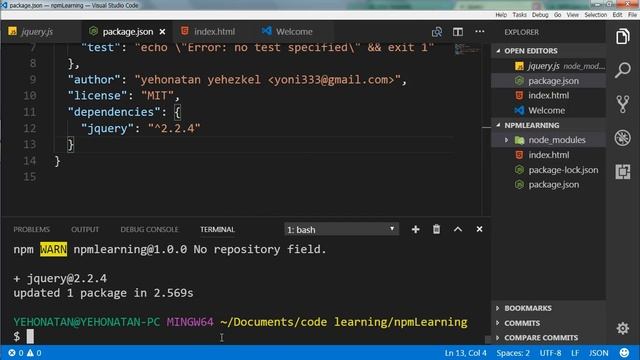Open the File menu
This screenshot has height=360, width=640.
pyautogui.click(x=632, y=15)
